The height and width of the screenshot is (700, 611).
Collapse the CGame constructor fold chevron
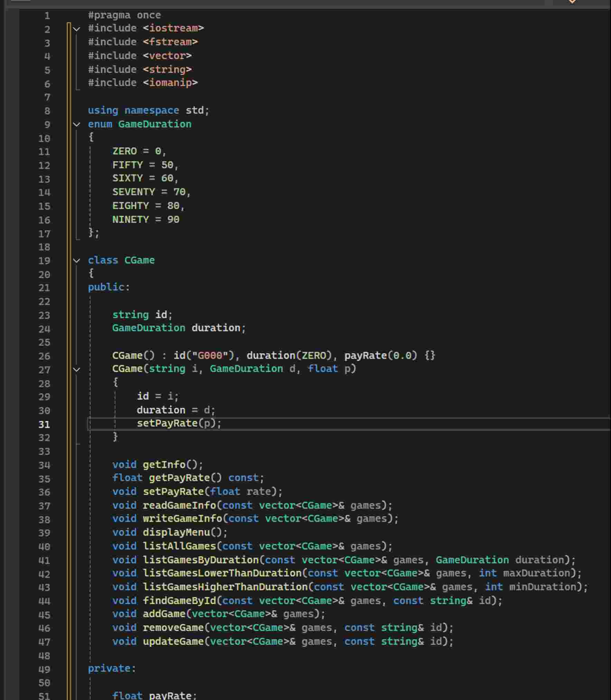(76, 369)
